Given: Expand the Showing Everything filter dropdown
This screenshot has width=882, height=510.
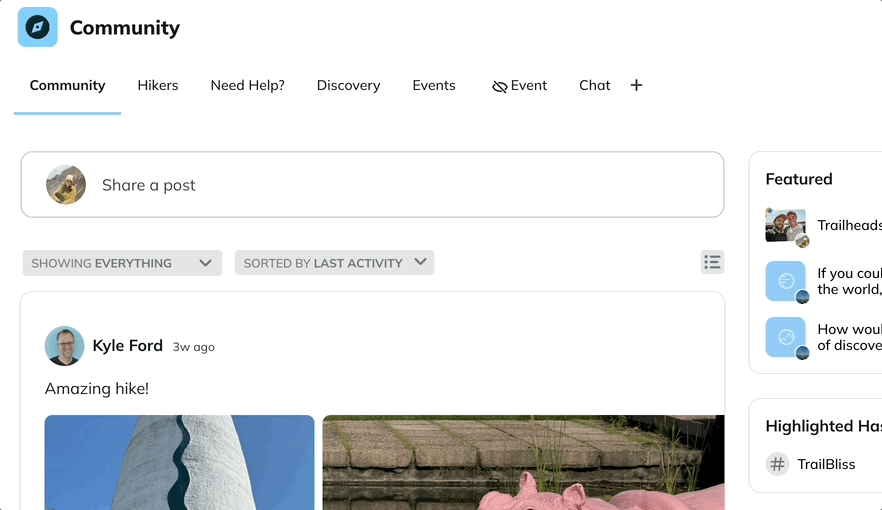Looking at the screenshot, I should click(122, 263).
